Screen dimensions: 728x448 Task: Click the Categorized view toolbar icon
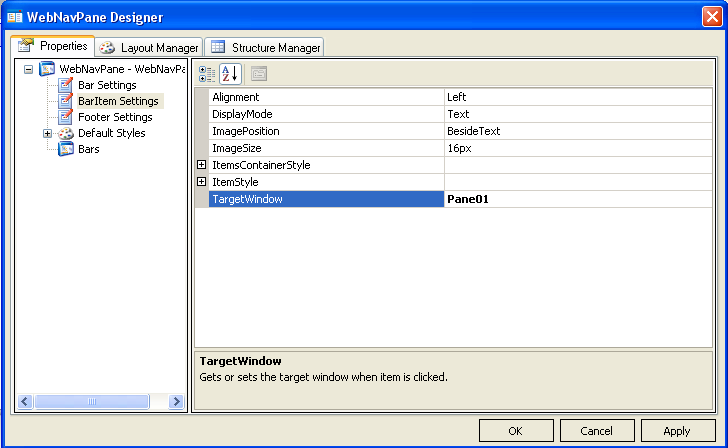pos(207,73)
